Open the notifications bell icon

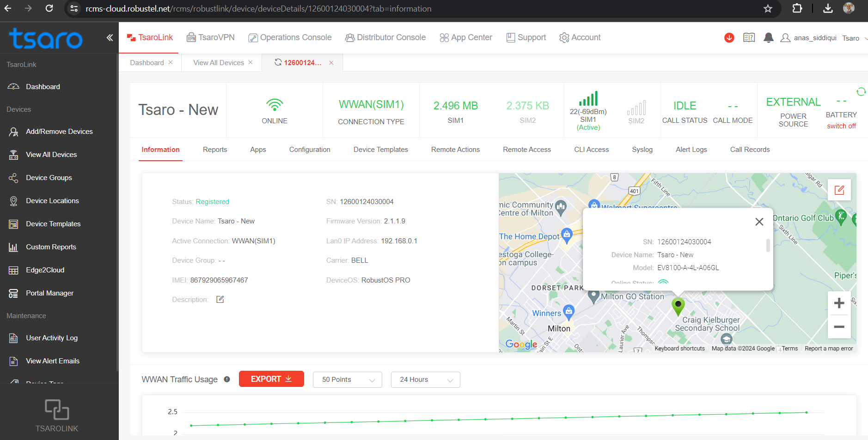pos(768,38)
